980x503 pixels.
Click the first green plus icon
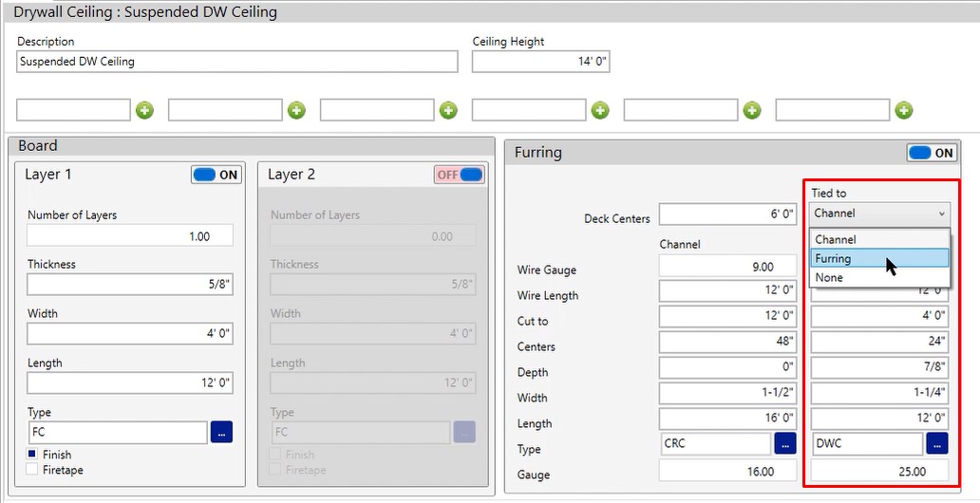pyautogui.click(x=144, y=110)
